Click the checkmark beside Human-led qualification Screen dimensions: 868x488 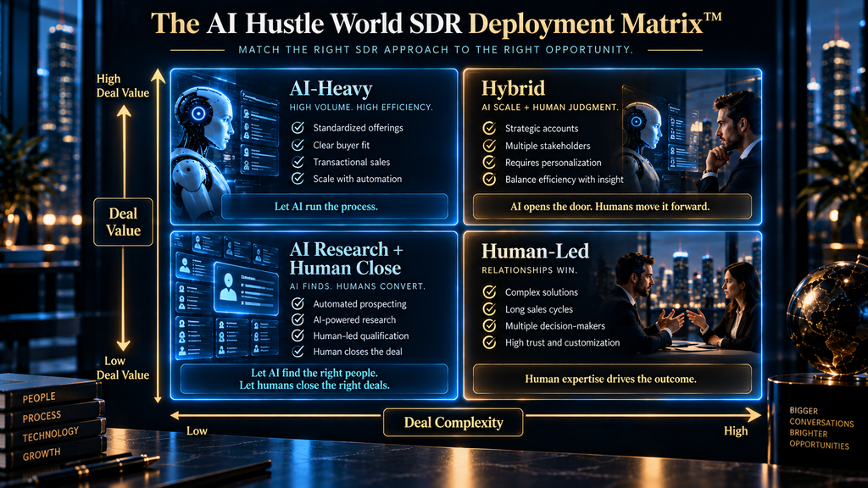[298, 335]
